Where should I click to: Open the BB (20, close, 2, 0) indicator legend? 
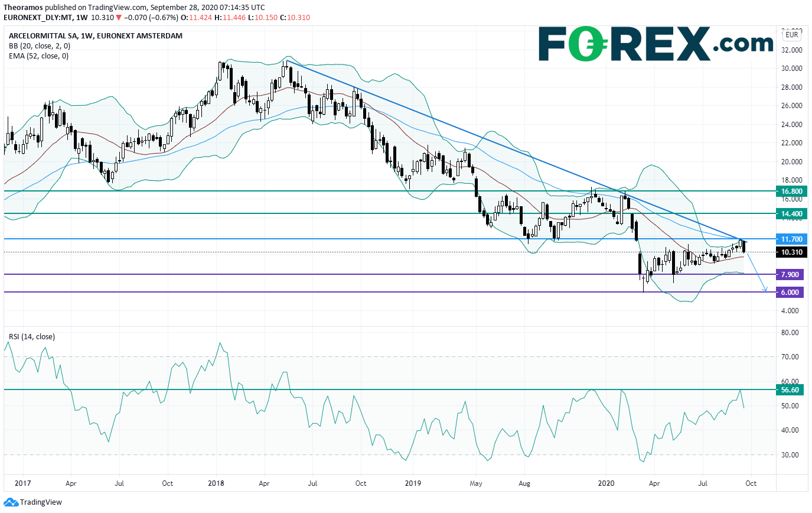click(x=38, y=46)
